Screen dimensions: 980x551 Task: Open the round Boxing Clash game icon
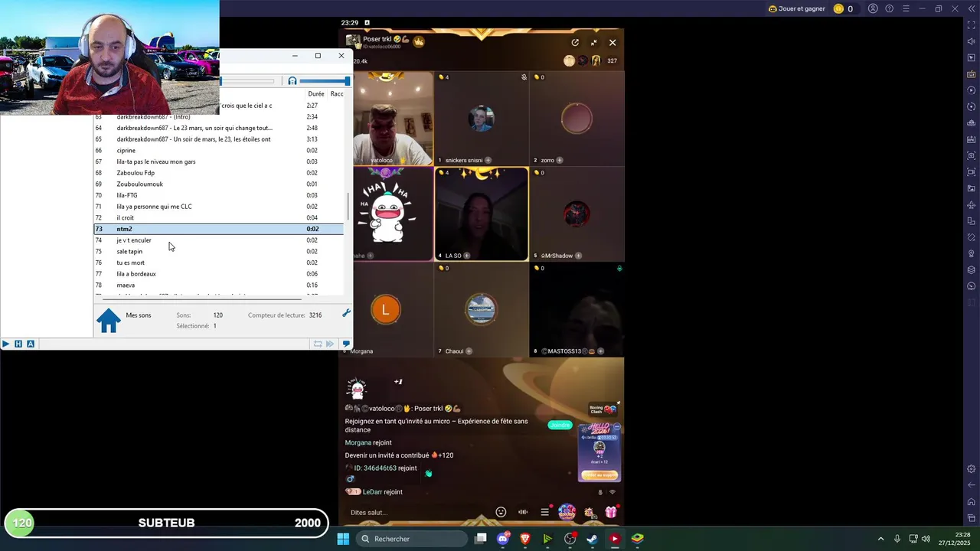(567, 512)
